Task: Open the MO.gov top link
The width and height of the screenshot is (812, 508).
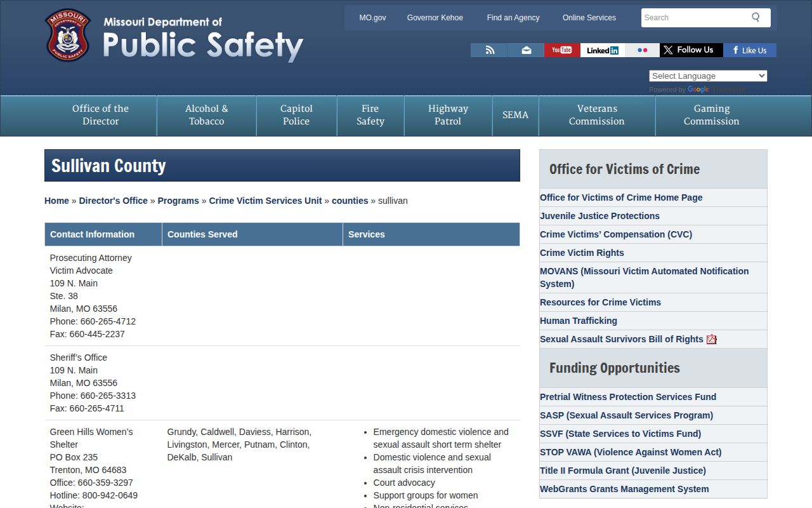Action: [372, 18]
